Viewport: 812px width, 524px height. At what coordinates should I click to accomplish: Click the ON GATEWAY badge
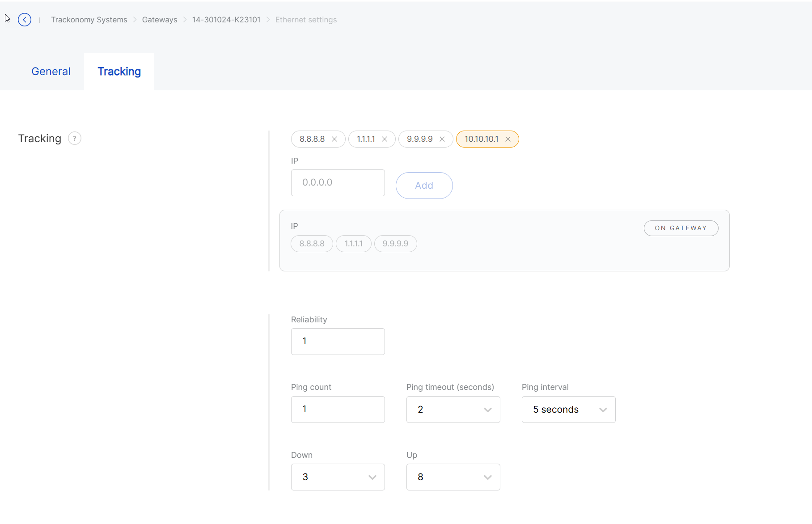click(x=681, y=228)
